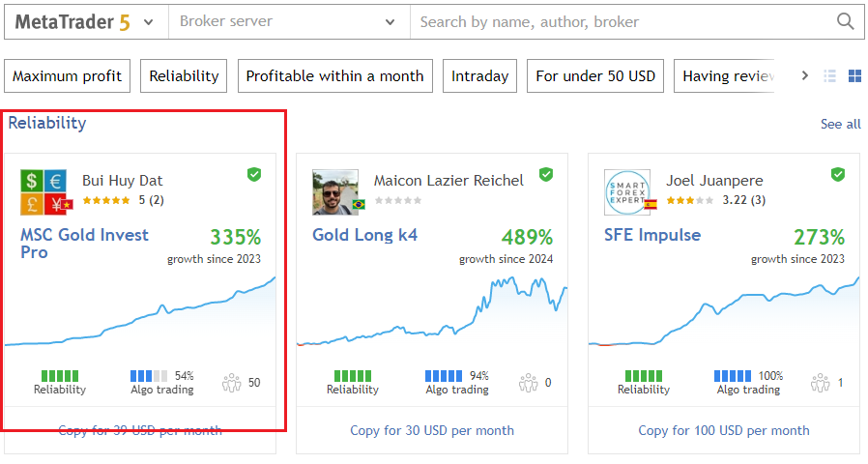Screen dimensions: 868x464
Task: Click MSC Gold Invest Pro growth chart
Action: (x=140, y=313)
